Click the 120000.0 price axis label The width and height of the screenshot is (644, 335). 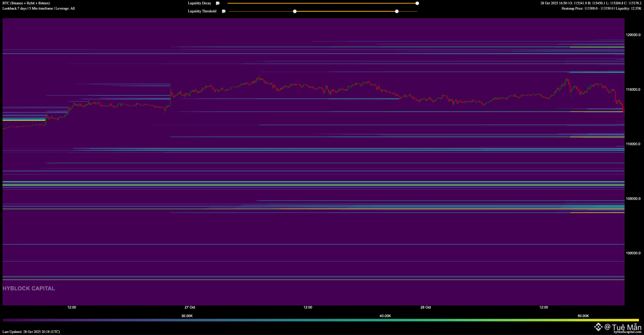(633, 35)
